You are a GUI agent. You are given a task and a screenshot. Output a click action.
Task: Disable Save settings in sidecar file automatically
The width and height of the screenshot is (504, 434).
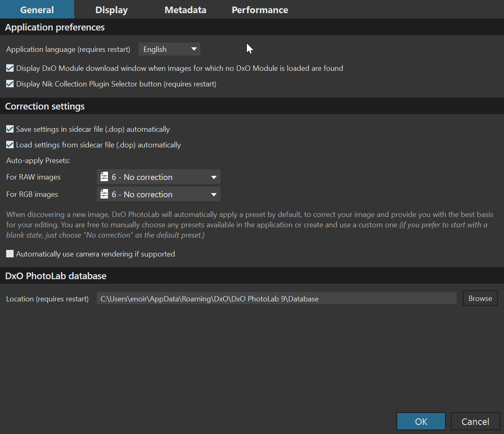(10, 129)
